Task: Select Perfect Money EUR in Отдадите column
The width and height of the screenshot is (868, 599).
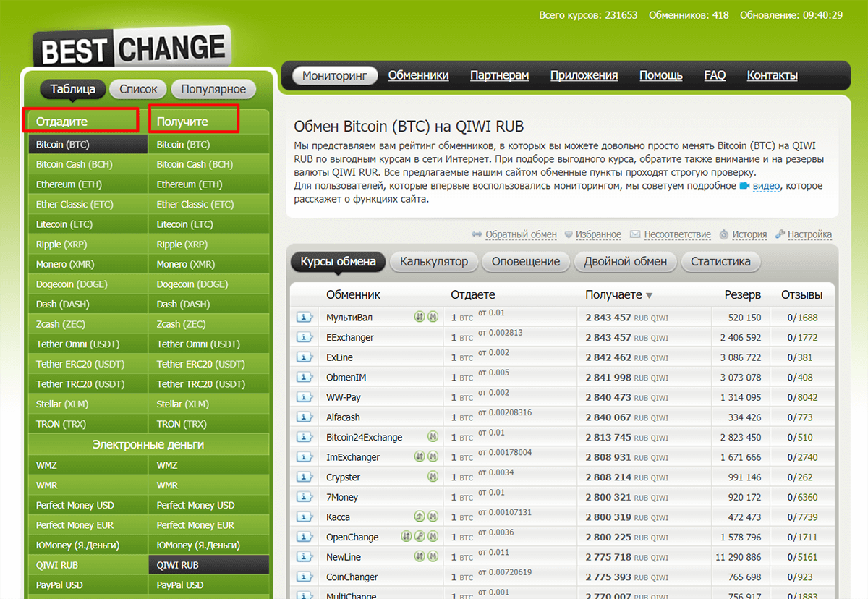Action: 88,525
